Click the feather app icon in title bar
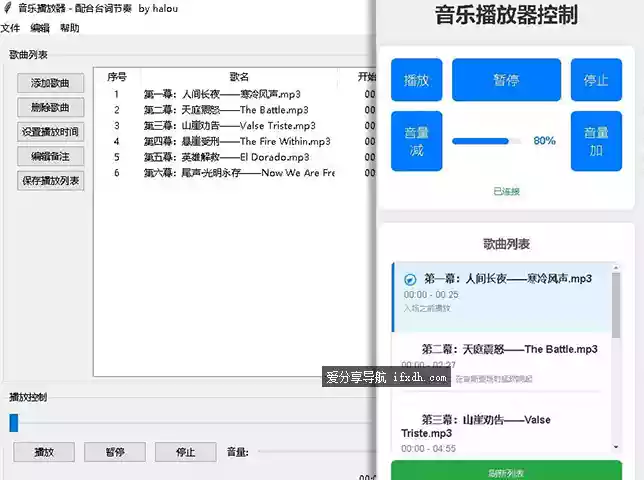Image resolution: width=644 pixels, height=480 pixels. tap(8, 8)
